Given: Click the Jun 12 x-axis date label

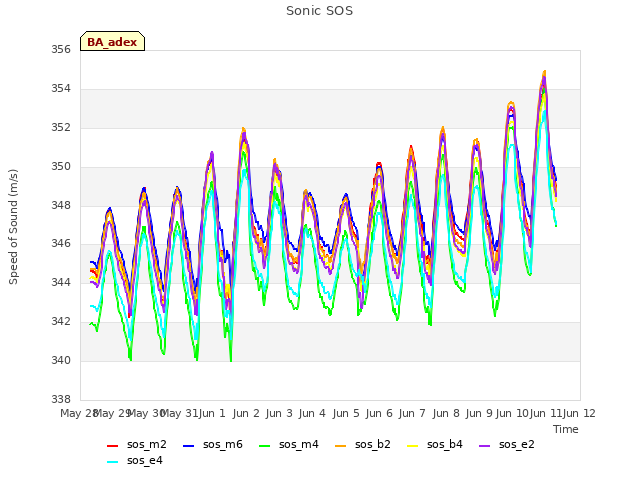Looking at the screenshot, I should (x=579, y=413).
